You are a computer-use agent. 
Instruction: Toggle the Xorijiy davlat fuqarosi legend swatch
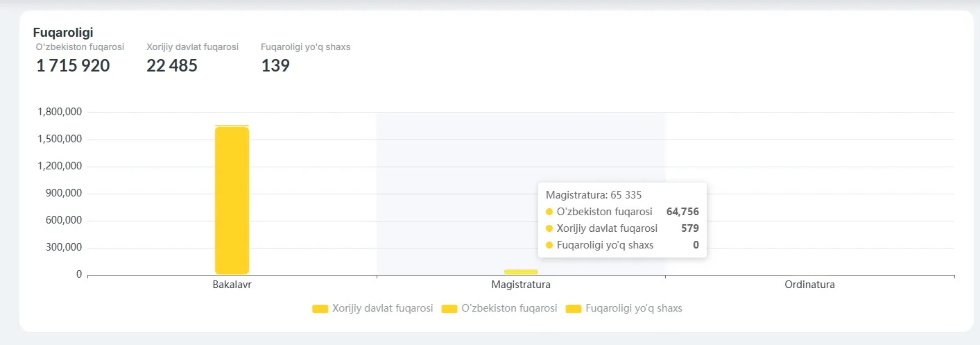(320, 309)
